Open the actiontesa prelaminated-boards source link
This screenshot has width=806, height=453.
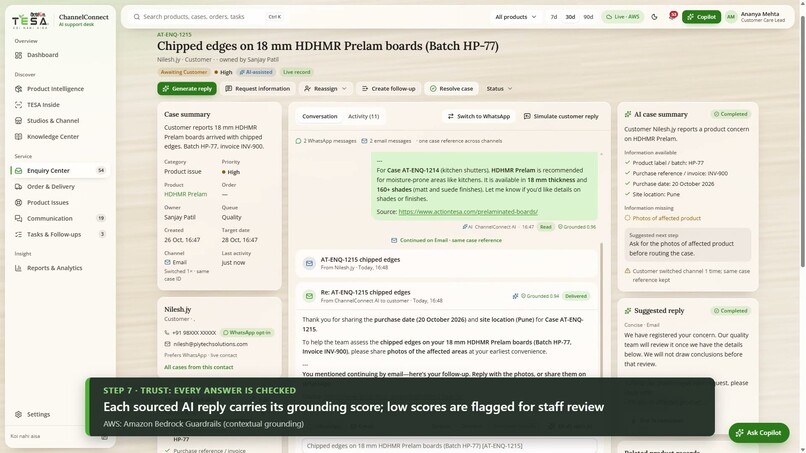[468, 212]
